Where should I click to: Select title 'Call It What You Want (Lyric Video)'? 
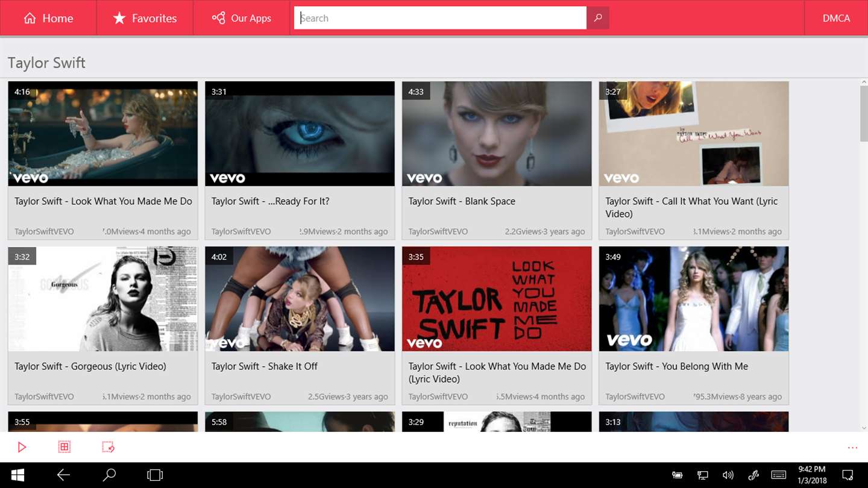coord(691,207)
